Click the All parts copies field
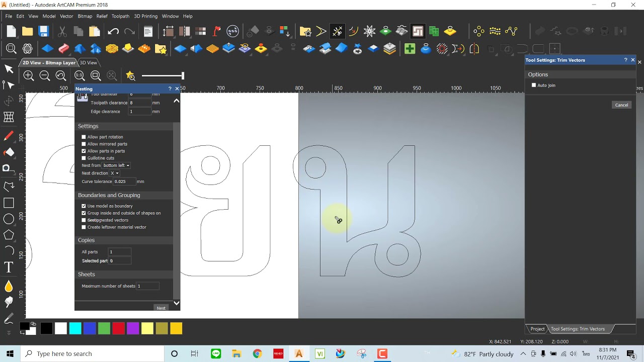The width and height of the screenshot is (644, 362). point(120,252)
